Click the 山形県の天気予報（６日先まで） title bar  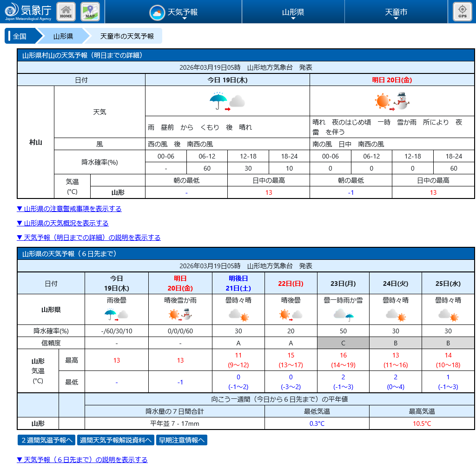(246, 254)
